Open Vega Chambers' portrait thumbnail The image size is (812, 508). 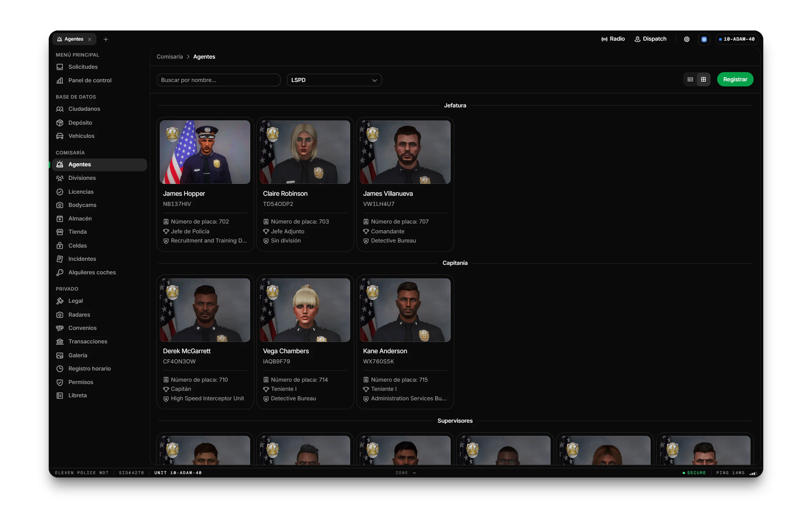point(305,310)
